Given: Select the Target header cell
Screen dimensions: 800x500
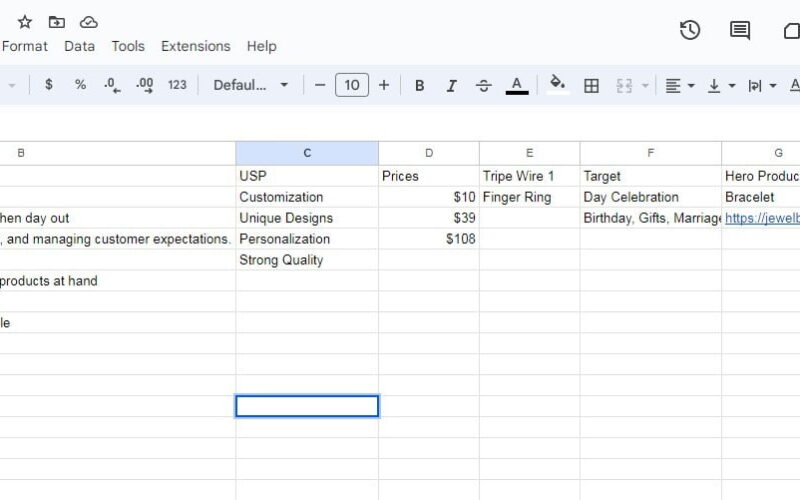Looking at the screenshot, I should 651,176.
